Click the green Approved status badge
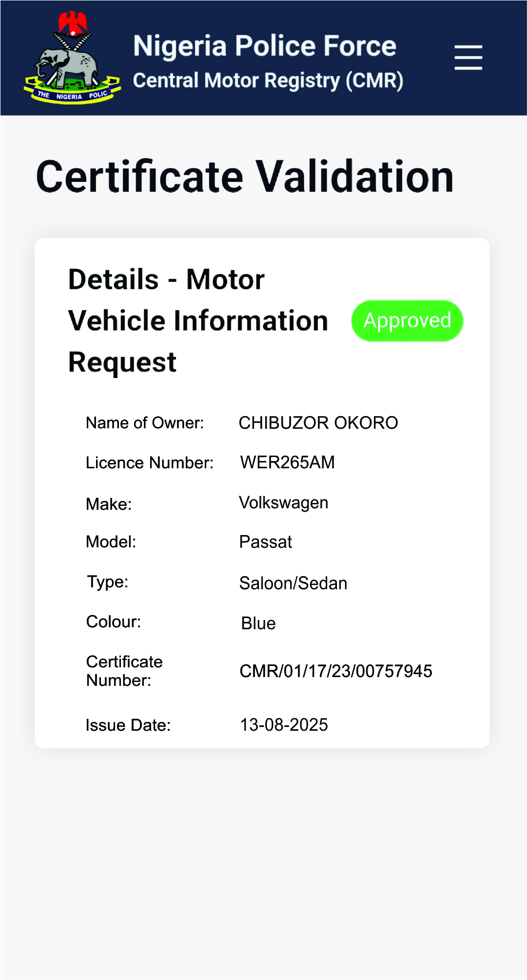Viewport: 527px width, 980px height. [x=407, y=321]
